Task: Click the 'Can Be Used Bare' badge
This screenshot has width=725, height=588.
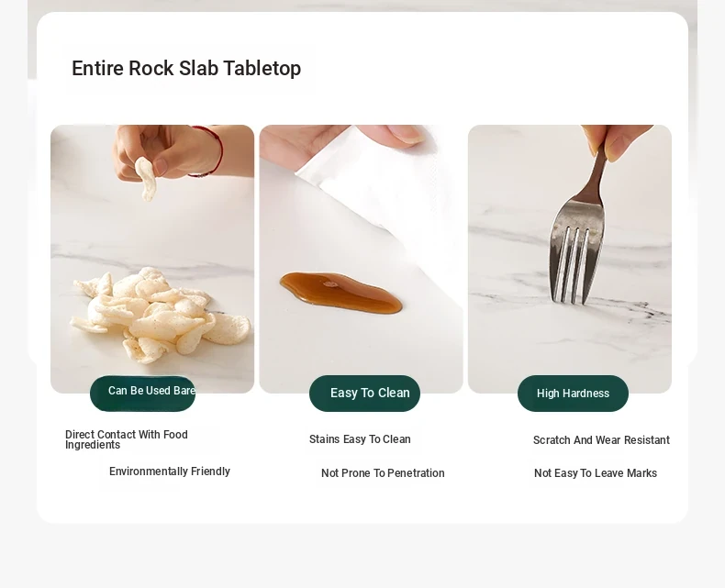Action: click(x=143, y=393)
